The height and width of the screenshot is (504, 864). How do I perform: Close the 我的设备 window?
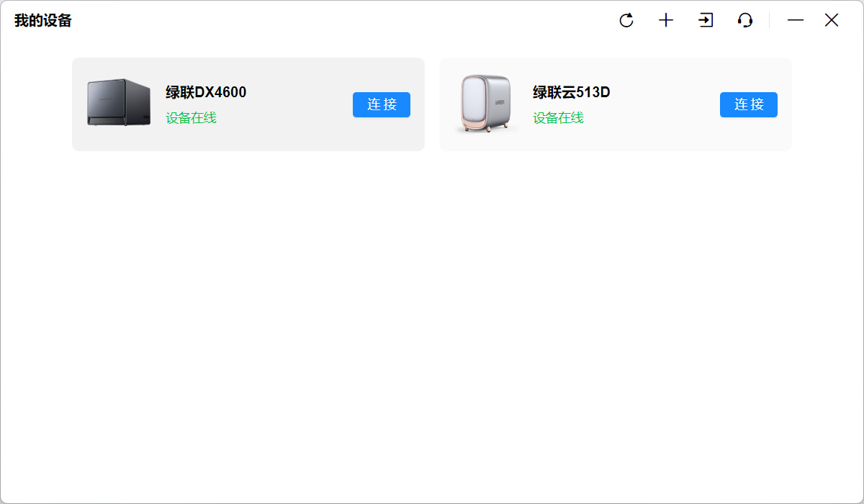click(x=832, y=20)
